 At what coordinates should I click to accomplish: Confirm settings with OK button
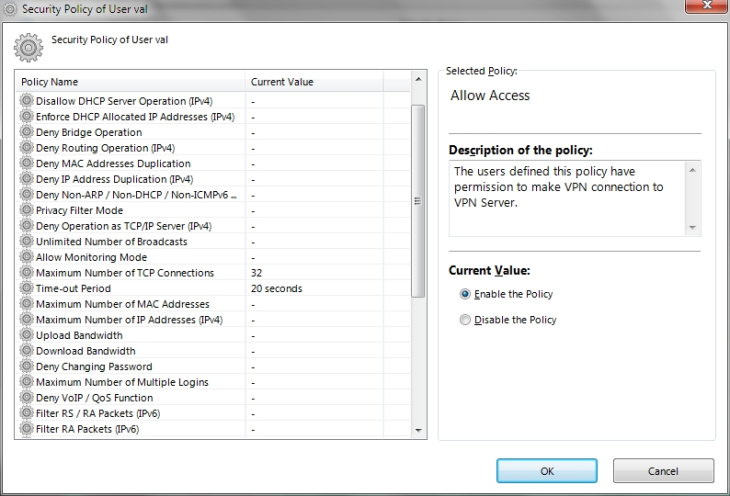click(x=547, y=471)
